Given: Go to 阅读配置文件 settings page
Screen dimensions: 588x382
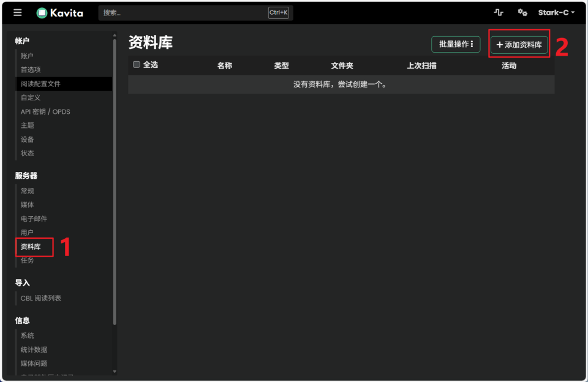Looking at the screenshot, I should point(40,84).
